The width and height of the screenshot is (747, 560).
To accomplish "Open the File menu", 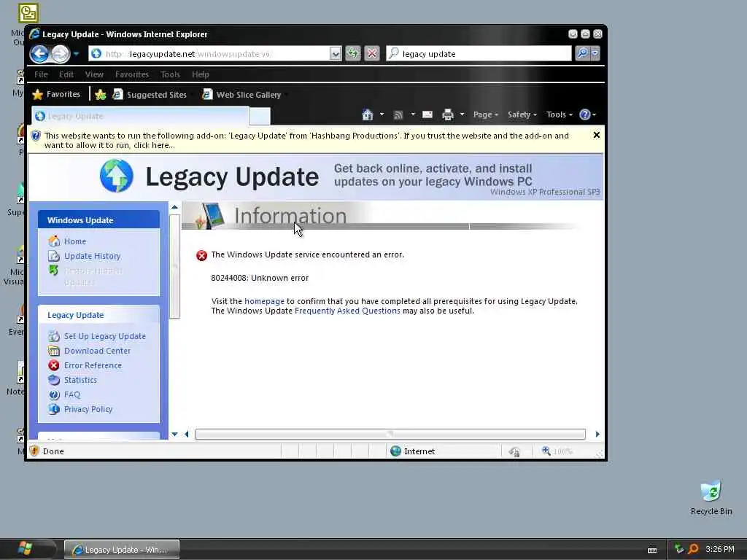I will pos(41,74).
